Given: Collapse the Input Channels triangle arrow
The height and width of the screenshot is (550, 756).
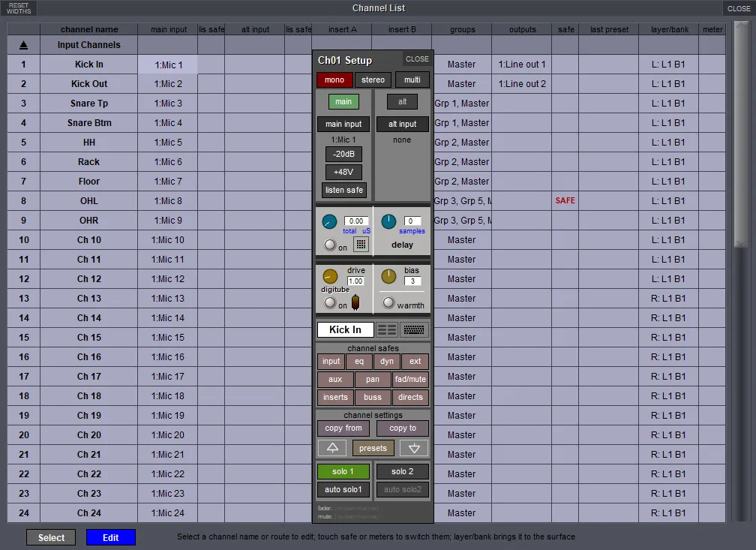Looking at the screenshot, I should pyautogui.click(x=23, y=45).
